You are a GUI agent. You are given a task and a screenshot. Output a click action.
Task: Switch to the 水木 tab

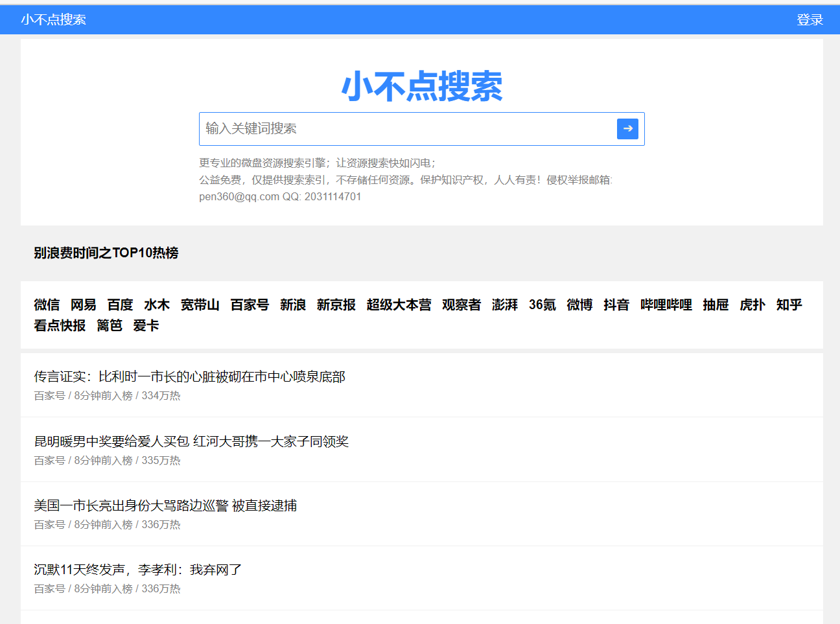click(x=157, y=305)
